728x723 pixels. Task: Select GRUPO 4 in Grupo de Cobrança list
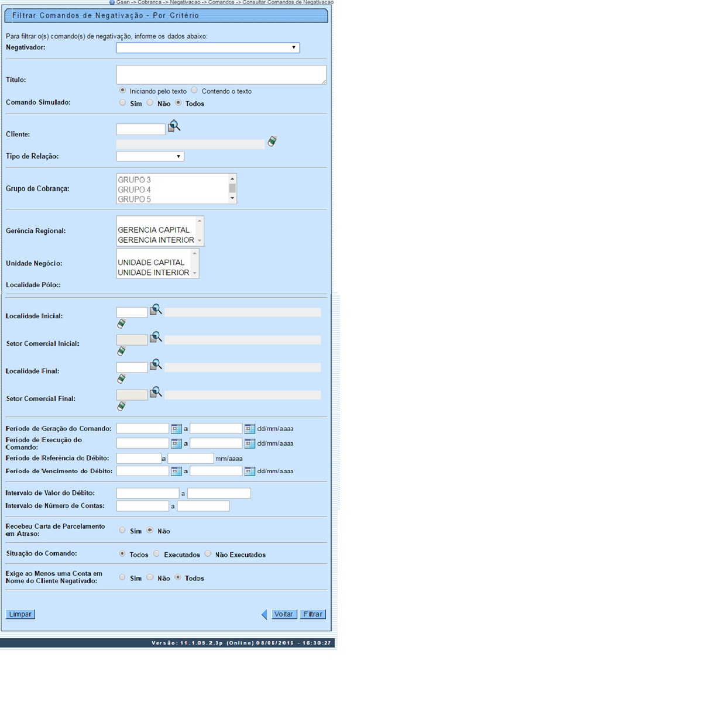click(x=135, y=190)
